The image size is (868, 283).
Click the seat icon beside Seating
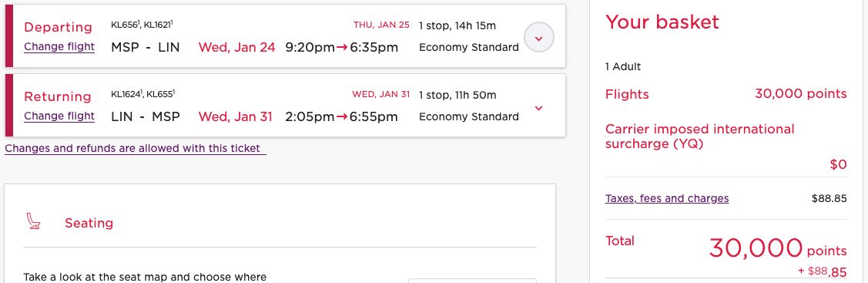click(33, 221)
